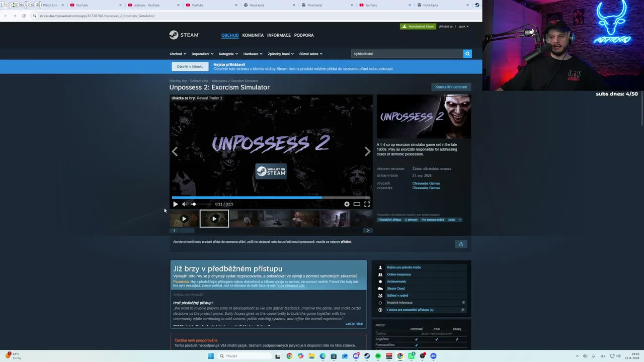Open the jazyk language dropdown
Image resolution: width=644 pixels, height=362 pixels.
click(463, 26)
